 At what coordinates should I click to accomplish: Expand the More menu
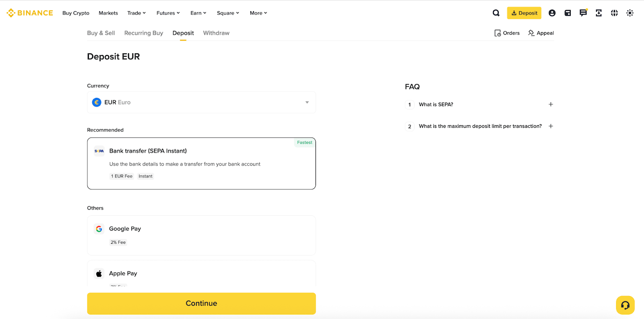(x=258, y=13)
